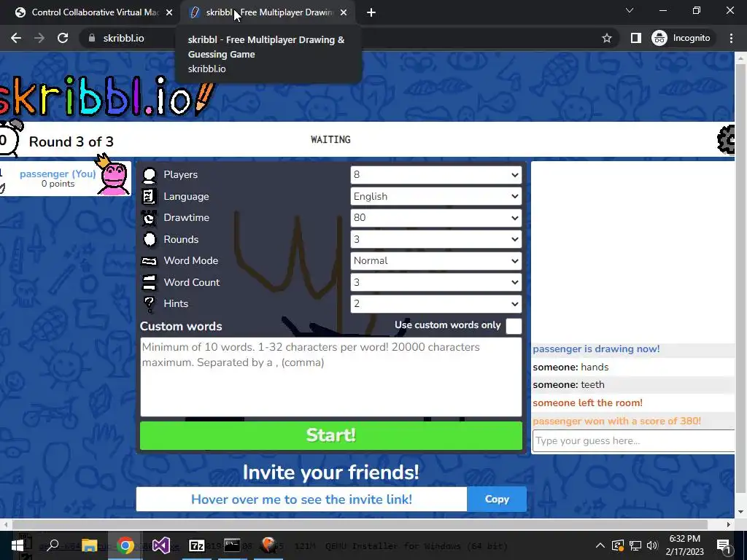
Task: Close the skribbl browser tab
Action: pyautogui.click(x=344, y=13)
